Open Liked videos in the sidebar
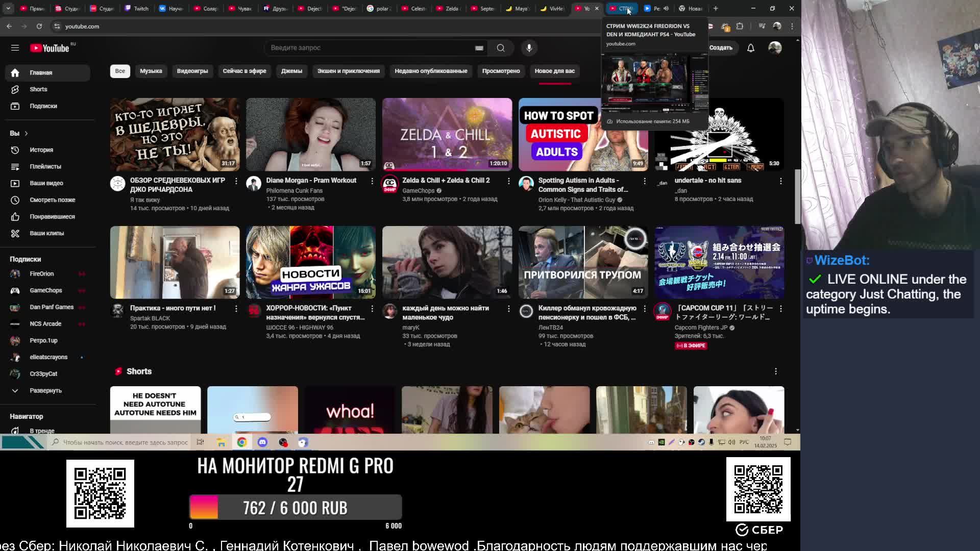Screen dimensions: 980x551 pos(52,216)
